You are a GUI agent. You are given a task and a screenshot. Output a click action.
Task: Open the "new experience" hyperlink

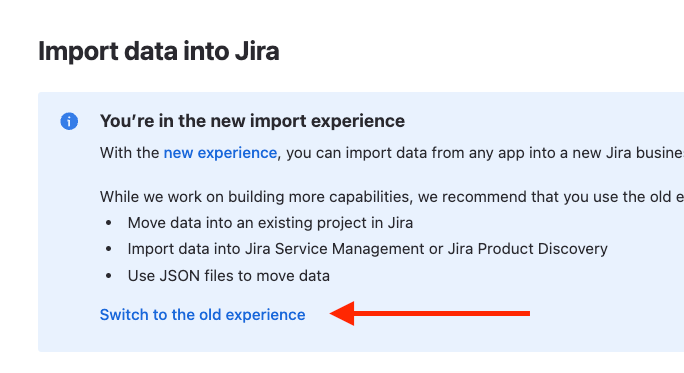click(x=220, y=153)
